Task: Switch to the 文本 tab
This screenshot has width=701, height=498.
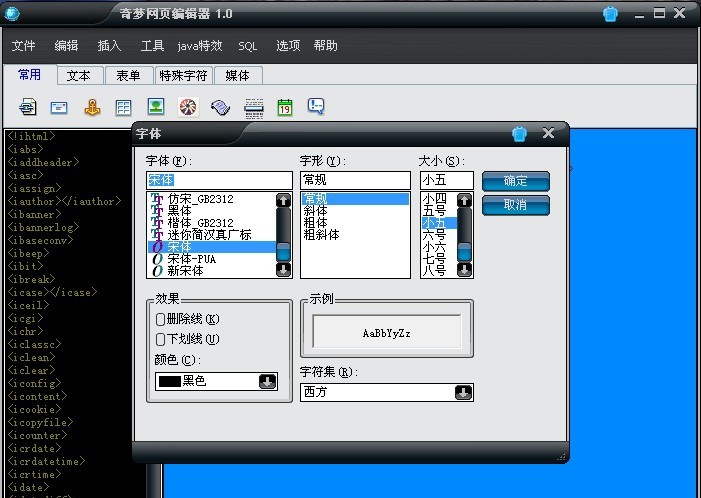Action: tap(80, 76)
